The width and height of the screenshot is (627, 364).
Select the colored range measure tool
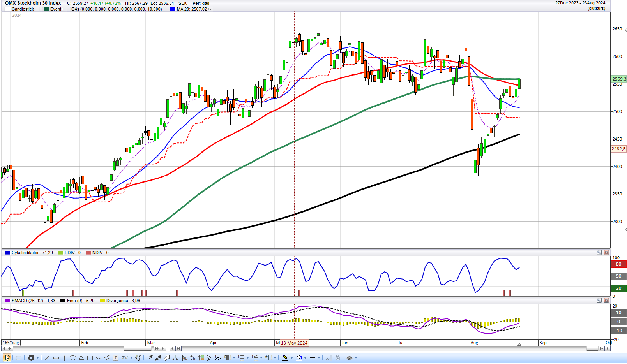pyautogui.click(x=201, y=358)
